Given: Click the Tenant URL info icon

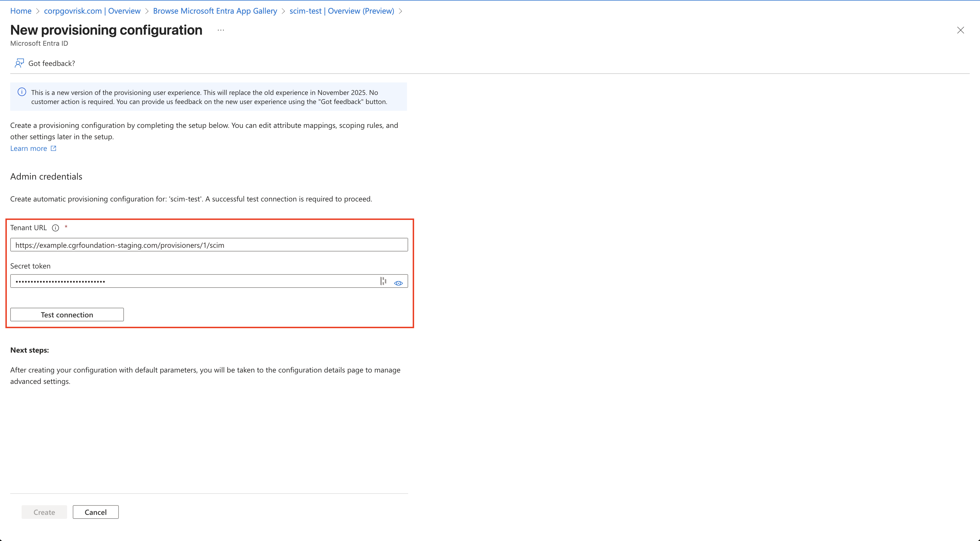Looking at the screenshot, I should (x=55, y=228).
